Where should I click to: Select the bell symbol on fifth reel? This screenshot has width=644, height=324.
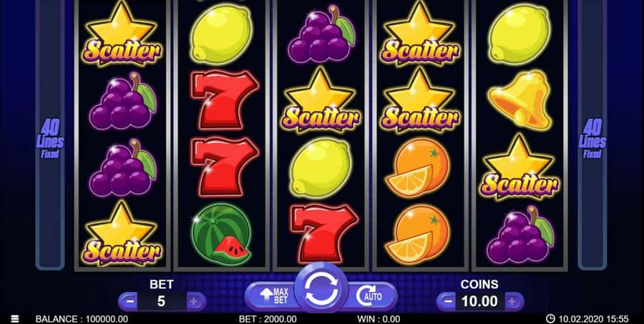click(520, 100)
